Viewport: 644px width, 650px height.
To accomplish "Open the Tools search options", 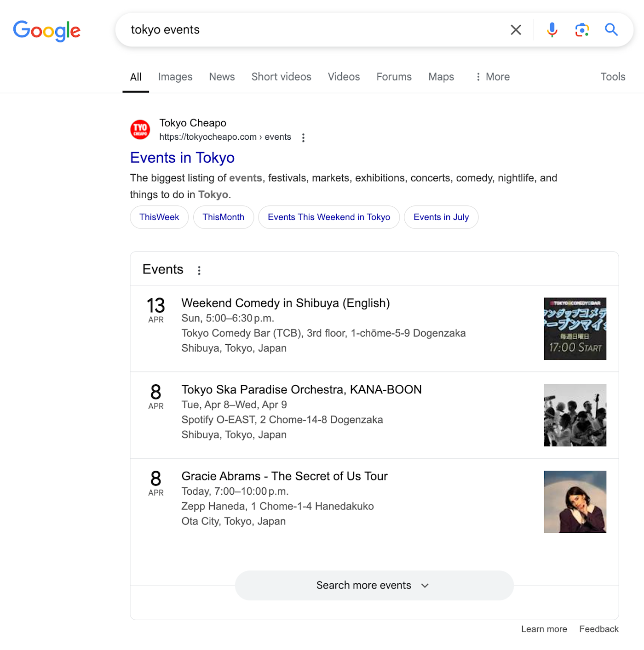I will click(x=613, y=77).
